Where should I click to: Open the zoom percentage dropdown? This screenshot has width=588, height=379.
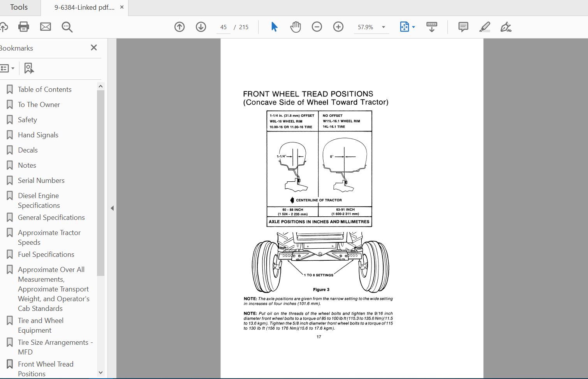pyautogui.click(x=383, y=27)
